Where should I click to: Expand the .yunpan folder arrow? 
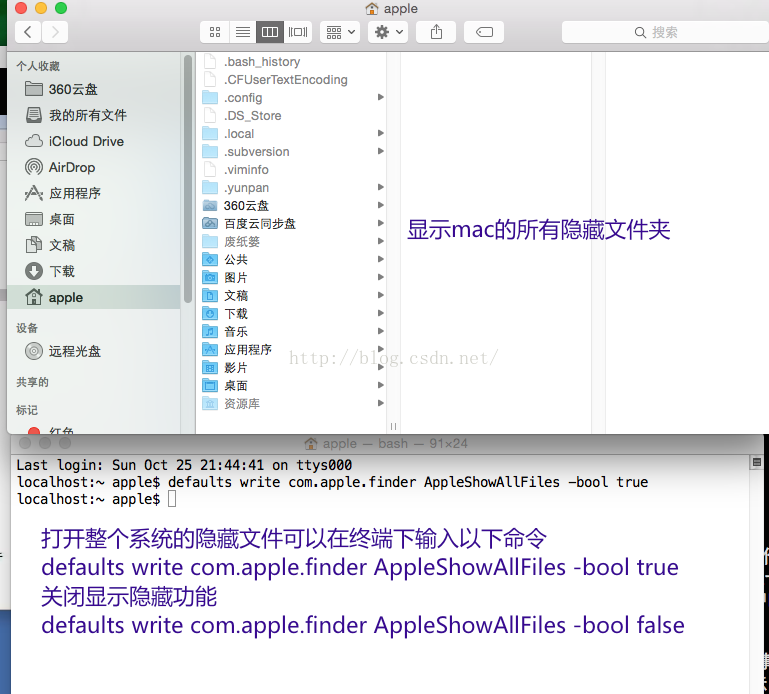380,187
